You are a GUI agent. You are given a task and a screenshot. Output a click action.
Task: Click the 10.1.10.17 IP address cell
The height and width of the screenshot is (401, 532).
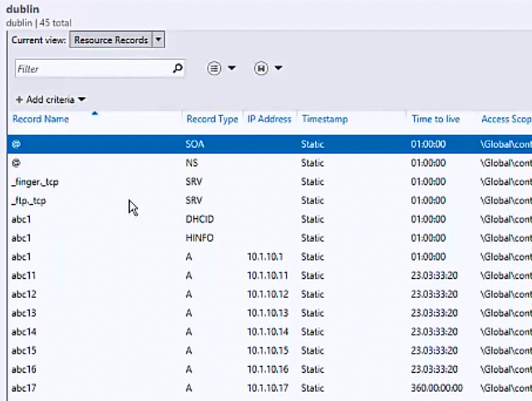coord(268,388)
